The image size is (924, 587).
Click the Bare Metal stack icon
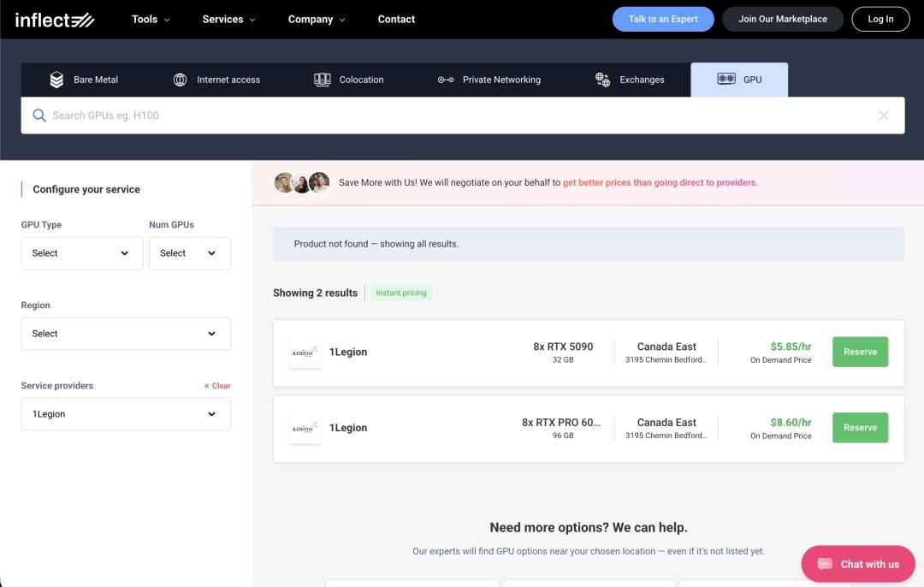click(x=56, y=80)
